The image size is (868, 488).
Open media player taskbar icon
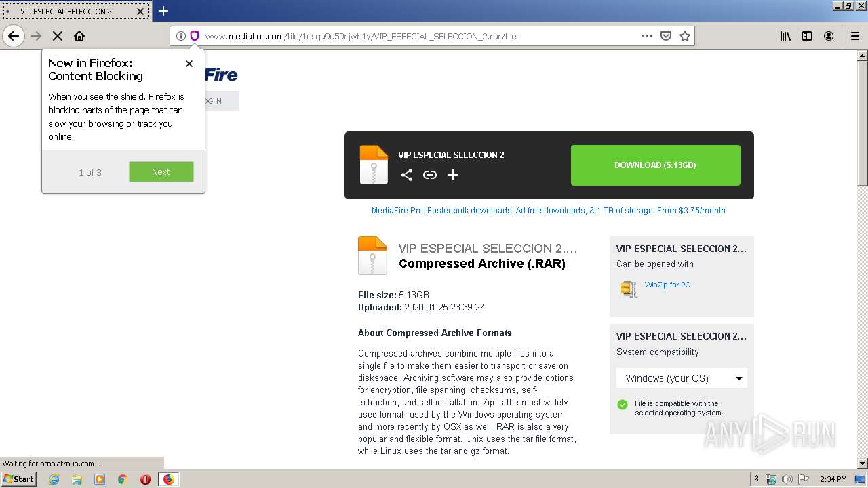click(x=100, y=479)
